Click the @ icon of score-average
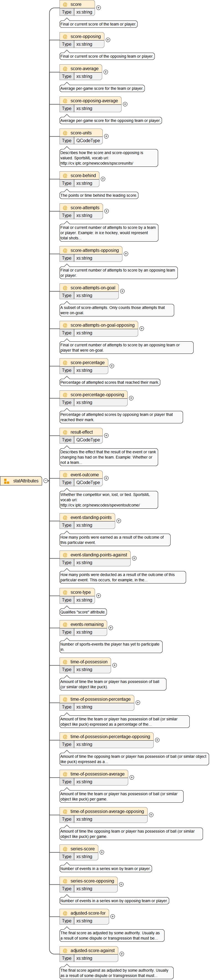Image resolution: width=211 pixels, height=980 pixels. (65, 69)
